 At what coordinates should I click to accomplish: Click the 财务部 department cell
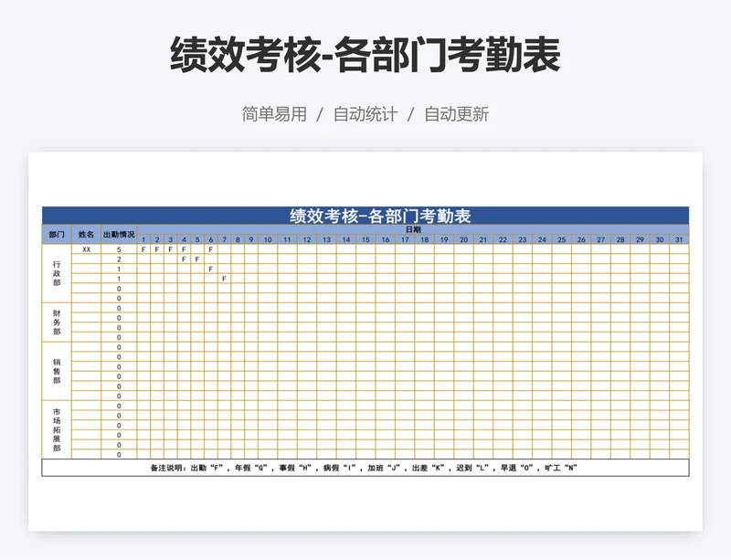click(57, 322)
